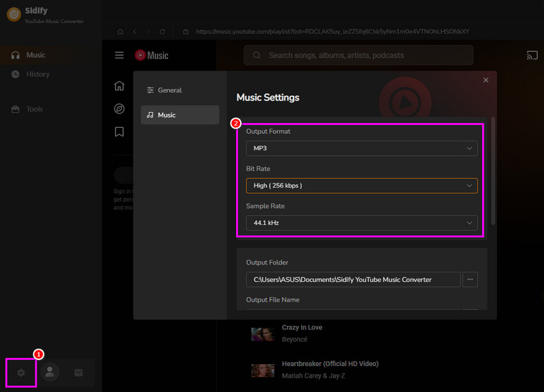
Task: Click 'Mariah Carey & Jay-Z' artist name
Action: tap(313, 376)
